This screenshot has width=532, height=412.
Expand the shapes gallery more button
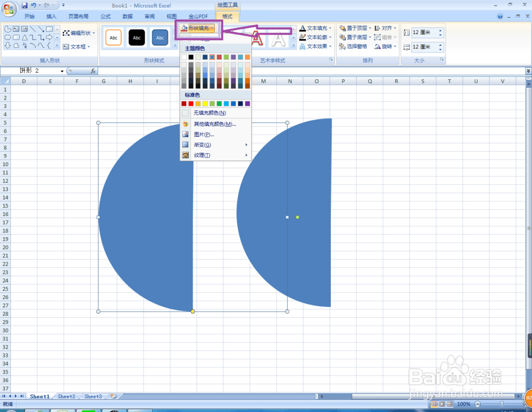[57, 45]
